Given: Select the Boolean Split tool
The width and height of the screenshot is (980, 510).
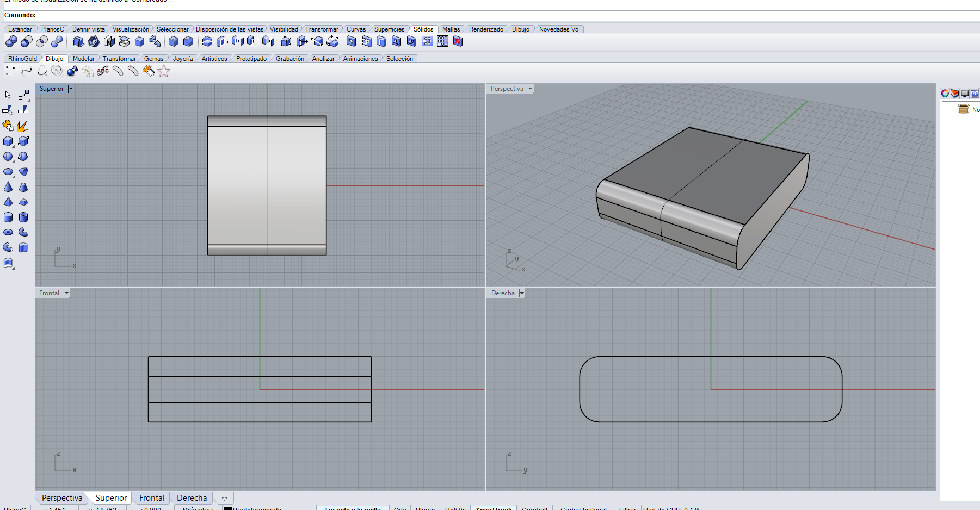Looking at the screenshot, I should click(x=57, y=41).
